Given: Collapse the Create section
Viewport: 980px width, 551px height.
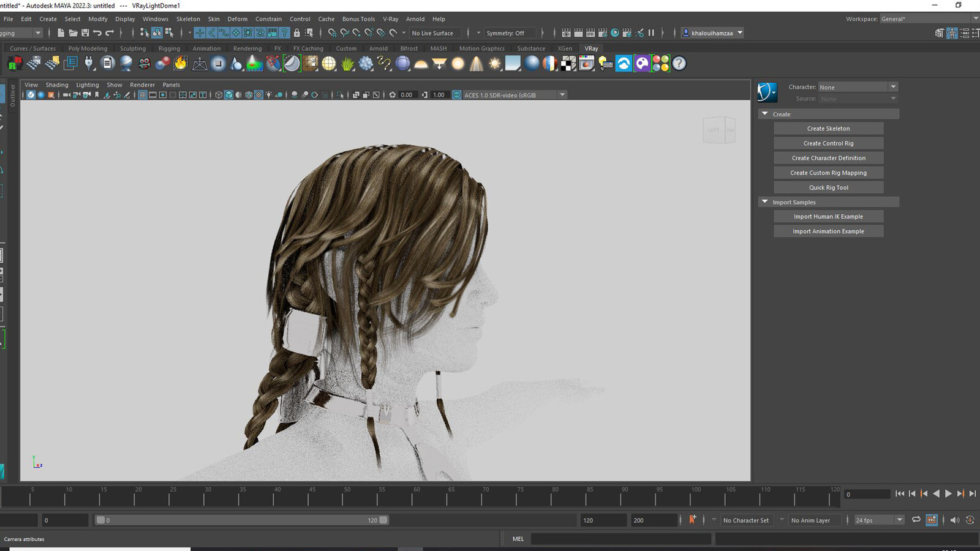Looking at the screenshot, I should point(764,114).
